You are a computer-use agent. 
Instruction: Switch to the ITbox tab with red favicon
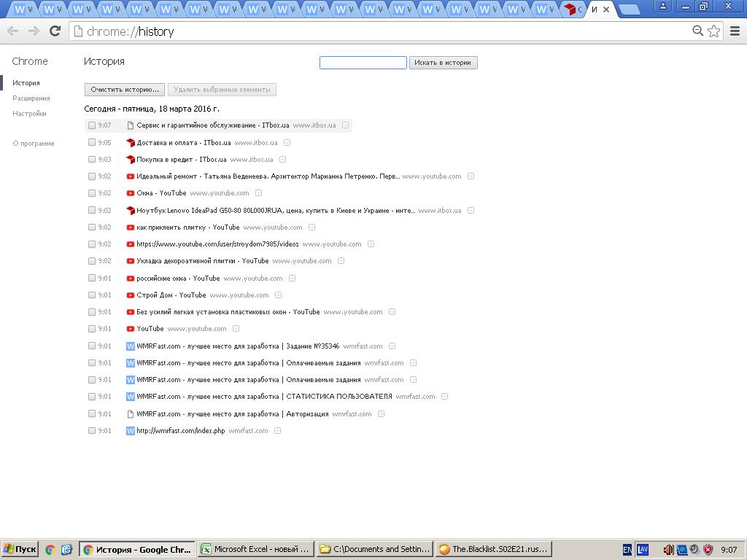(x=573, y=9)
